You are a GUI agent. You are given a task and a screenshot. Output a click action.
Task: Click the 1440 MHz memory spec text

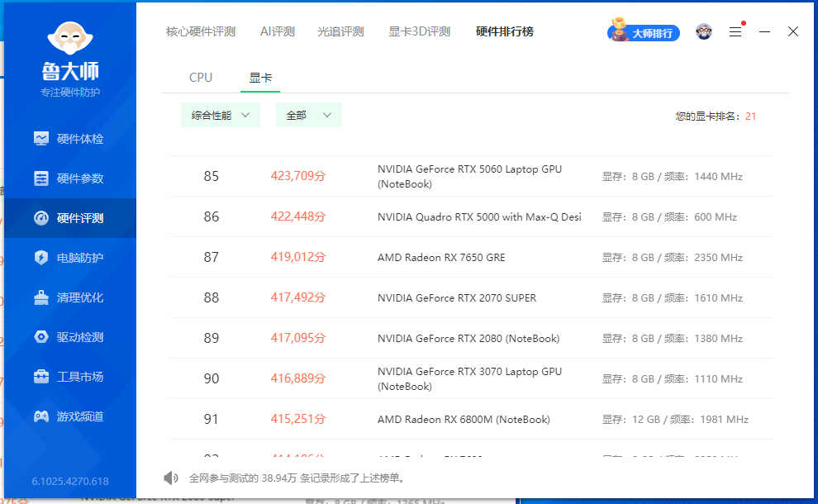pos(673,176)
